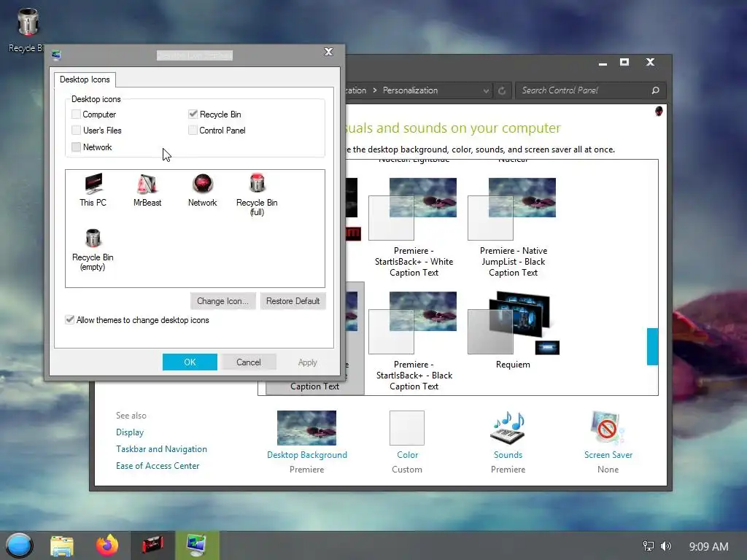Launch Firefox from the taskbar

[107, 545]
